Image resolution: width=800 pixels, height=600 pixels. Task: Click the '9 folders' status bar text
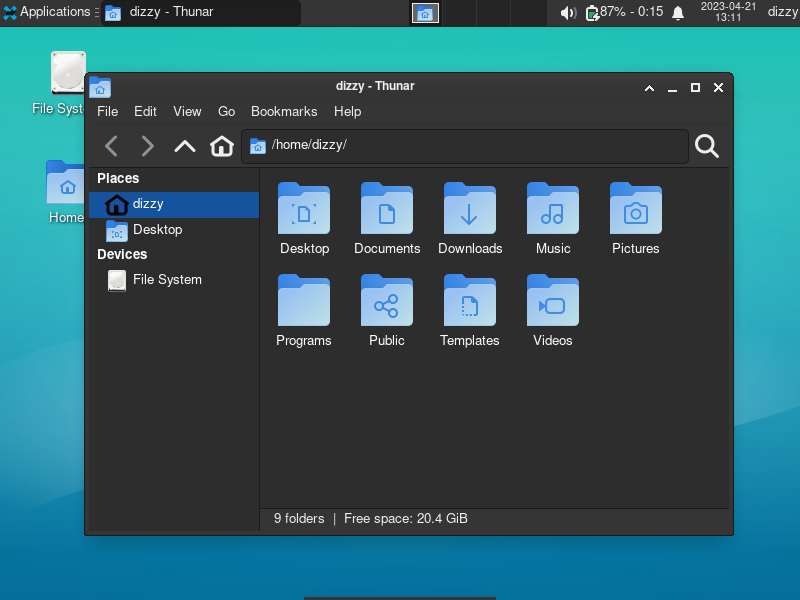coord(299,519)
